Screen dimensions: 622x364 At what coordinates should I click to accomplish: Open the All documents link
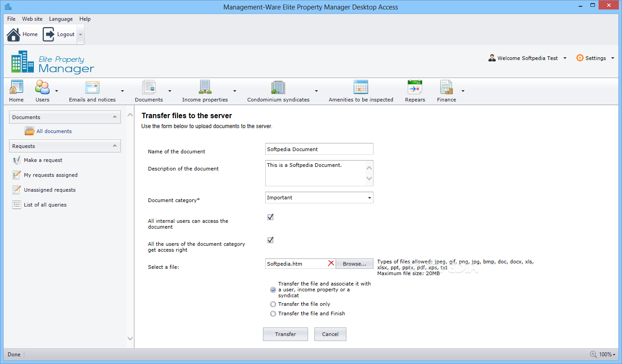point(54,131)
